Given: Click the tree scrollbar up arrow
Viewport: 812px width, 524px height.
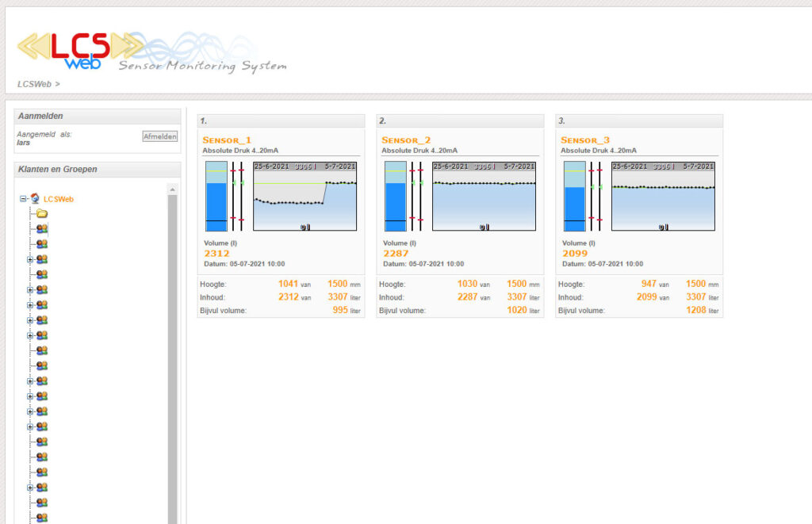Looking at the screenshot, I should coord(172,189).
